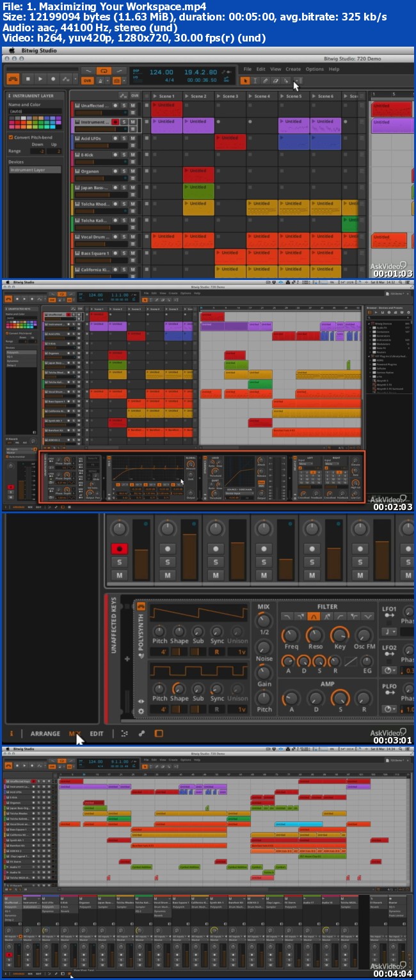
Task: Click Stop in the 01:03 frame transport
Action: point(28,79)
